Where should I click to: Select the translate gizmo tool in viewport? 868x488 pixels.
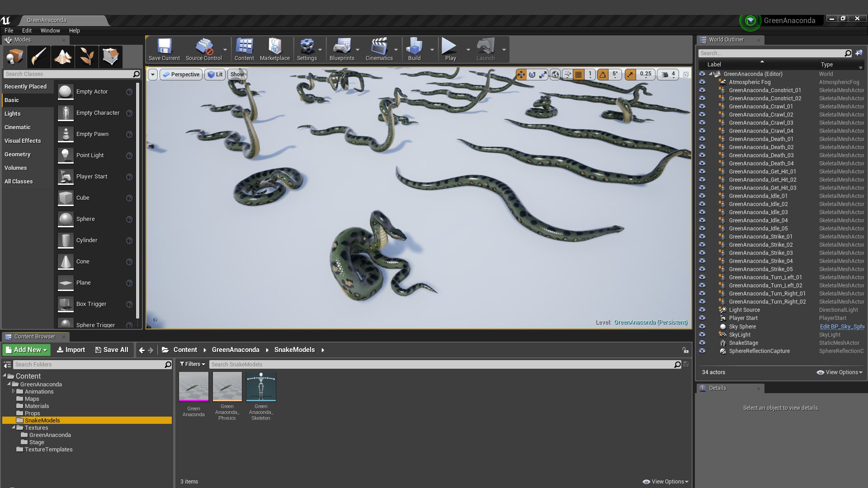click(x=521, y=75)
